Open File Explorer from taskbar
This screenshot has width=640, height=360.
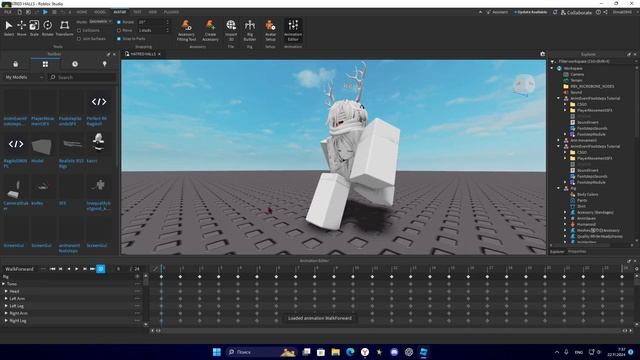pos(336,352)
